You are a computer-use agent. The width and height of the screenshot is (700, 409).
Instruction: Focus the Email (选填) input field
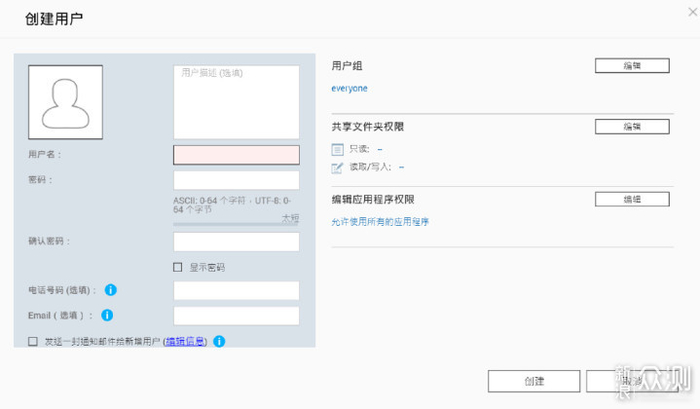[236, 316]
